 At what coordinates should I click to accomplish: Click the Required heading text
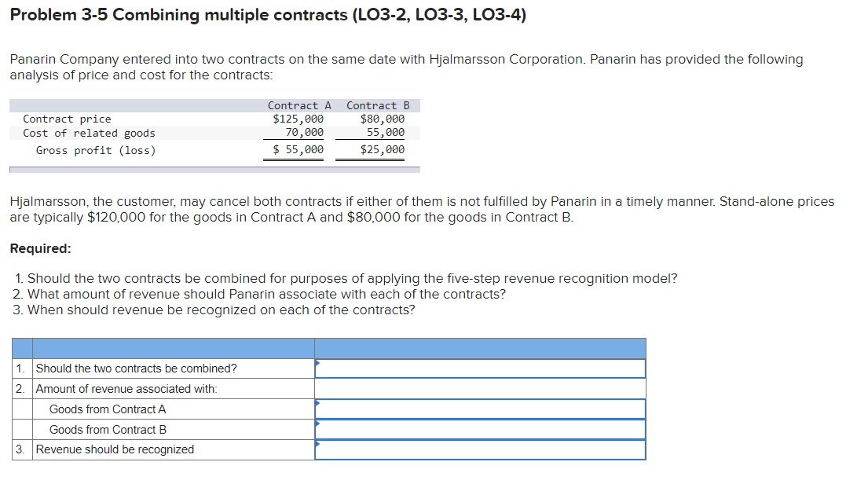34,249
